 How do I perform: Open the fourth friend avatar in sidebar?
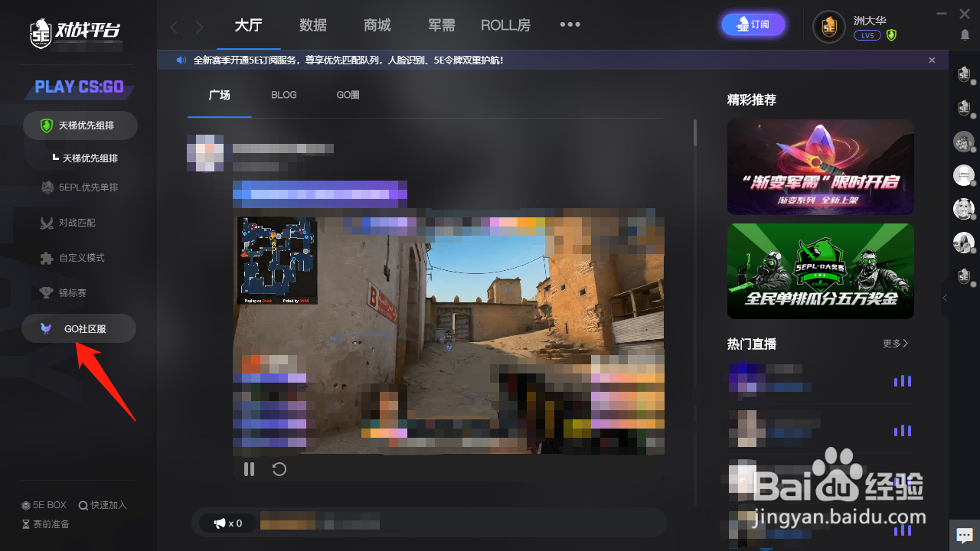tap(964, 175)
